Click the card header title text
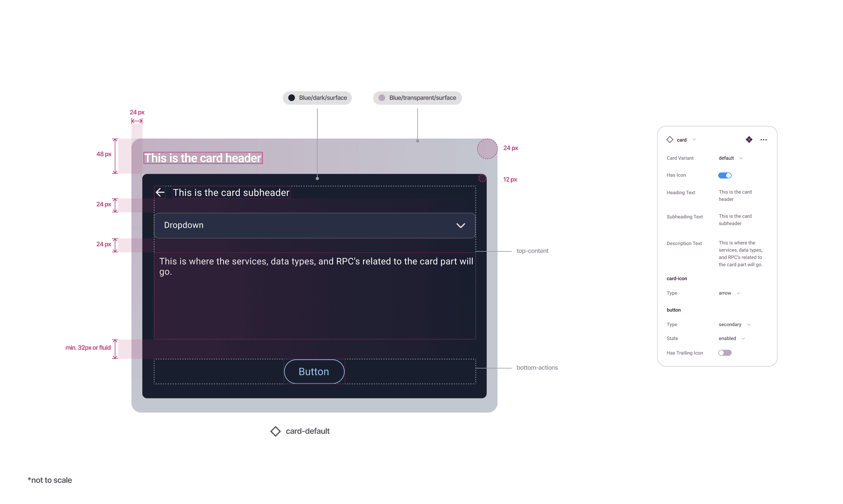 (203, 158)
